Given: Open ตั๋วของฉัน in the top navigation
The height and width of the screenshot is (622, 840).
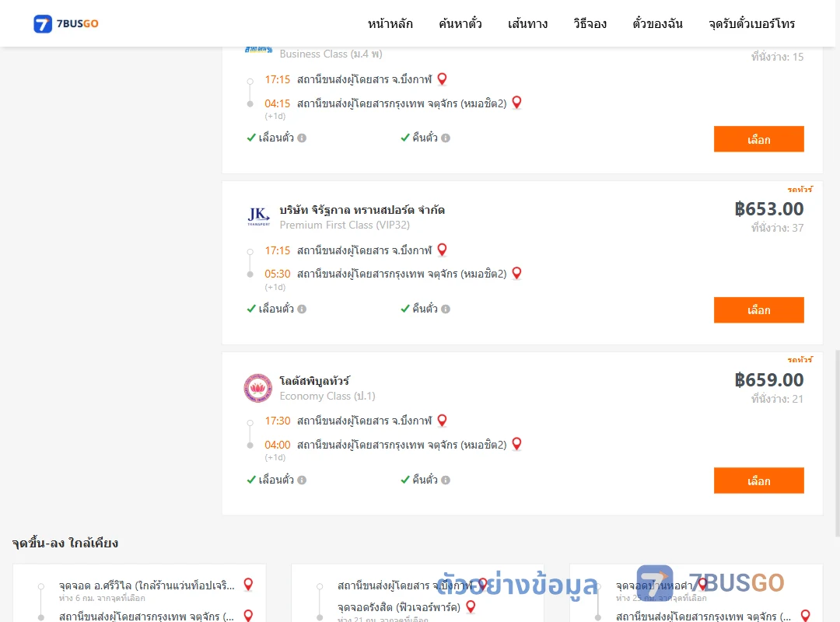Looking at the screenshot, I should (657, 23).
